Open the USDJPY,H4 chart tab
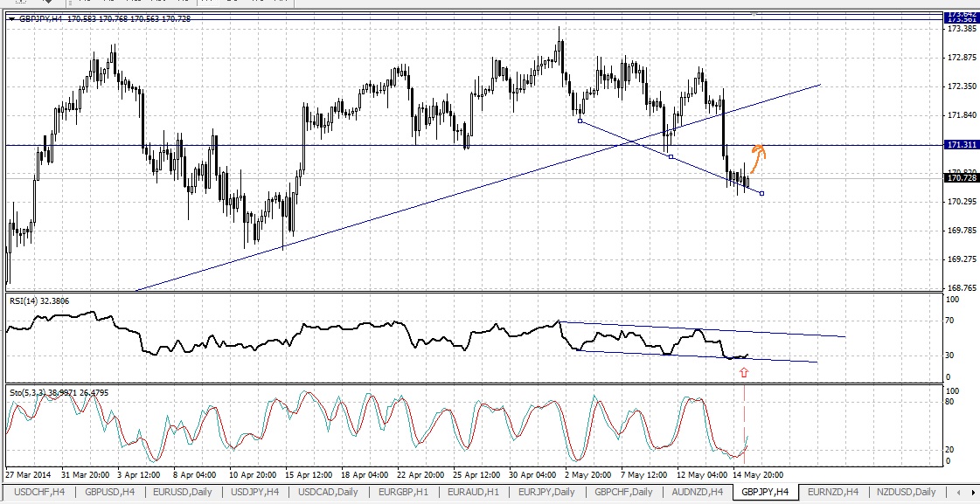The width and height of the screenshot is (980, 504). 255,492
